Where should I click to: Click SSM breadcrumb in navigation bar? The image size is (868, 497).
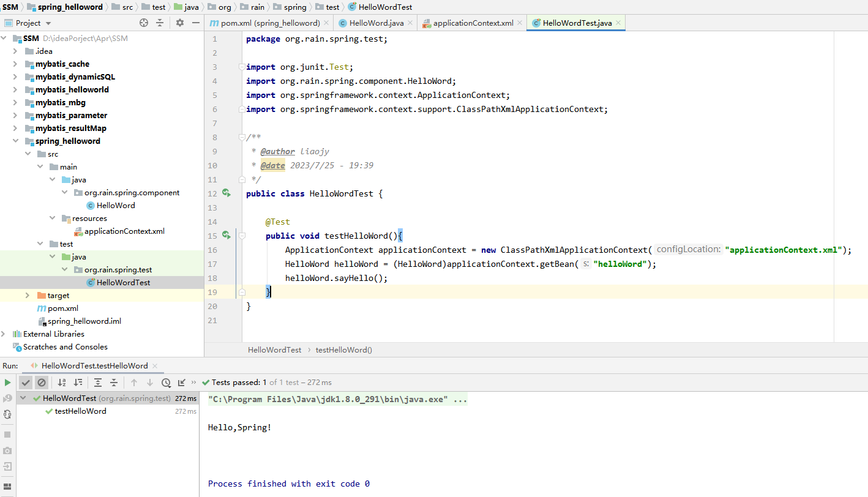[x=10, y=7]
